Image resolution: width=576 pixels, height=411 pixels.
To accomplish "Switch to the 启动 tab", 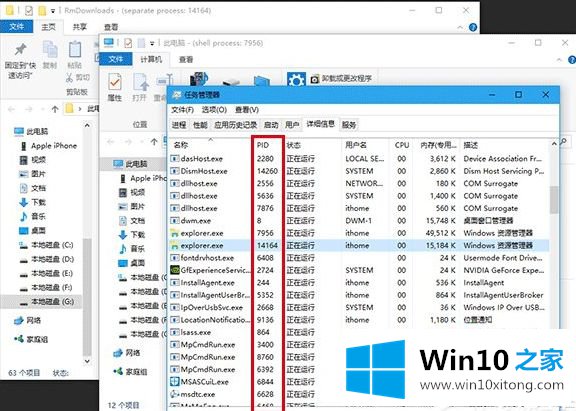I will pos(271,125).
